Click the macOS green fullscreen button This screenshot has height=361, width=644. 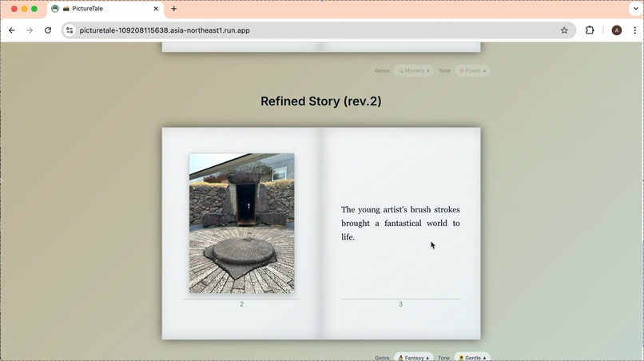(x=34, y=9)
